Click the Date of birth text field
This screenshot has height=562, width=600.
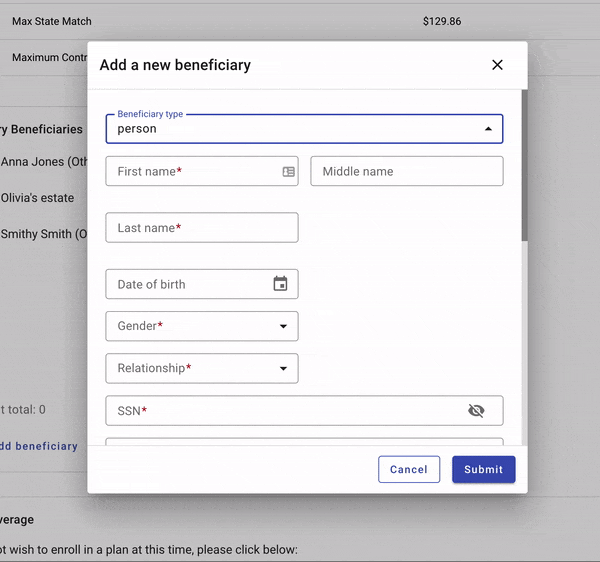pyautogui.click(x=185, y=284)
